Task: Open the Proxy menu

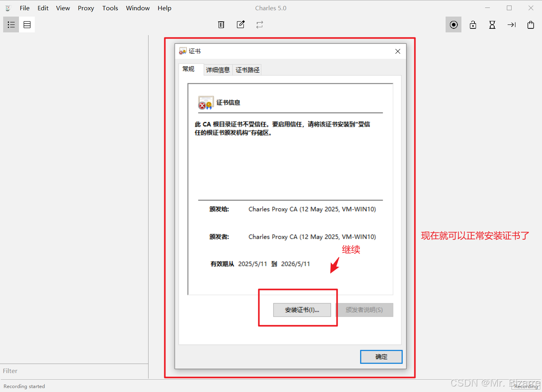Action: [x=86, y=8]
